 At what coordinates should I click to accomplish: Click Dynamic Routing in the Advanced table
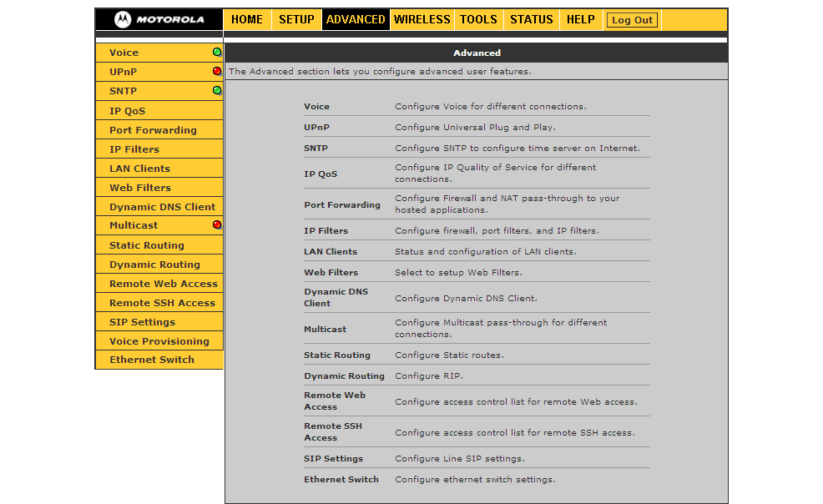[x=345, y=376]
